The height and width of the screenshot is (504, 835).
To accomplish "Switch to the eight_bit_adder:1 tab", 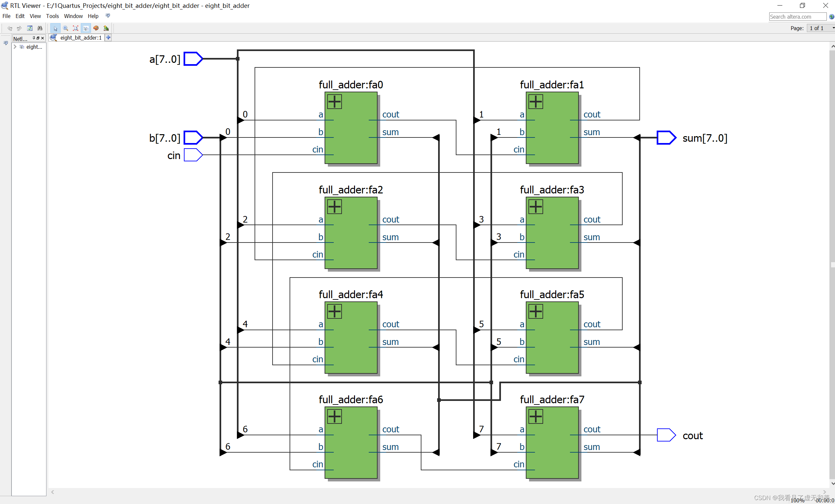I will 80,38.
